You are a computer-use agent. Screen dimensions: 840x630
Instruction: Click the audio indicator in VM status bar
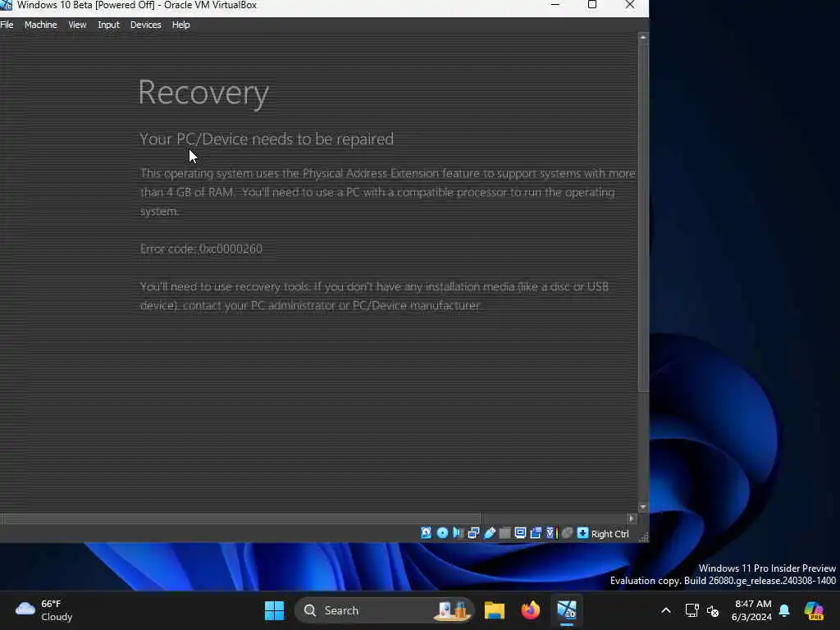(x=458, y=532)
